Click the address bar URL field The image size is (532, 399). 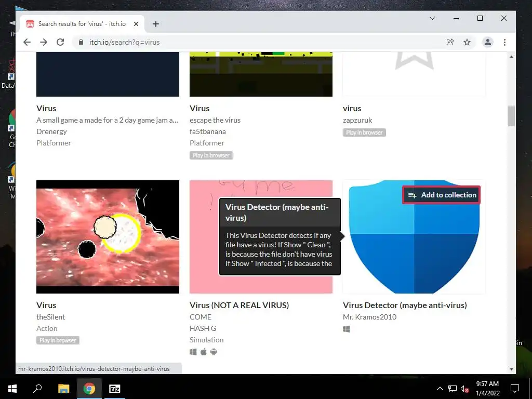pyautogui.click(x=258, y=42)
